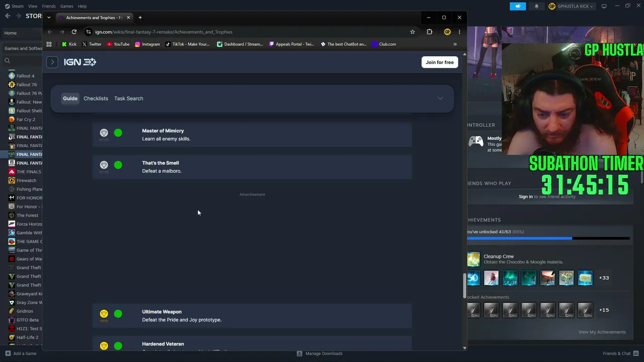Click the Steam library search icon
Viewport: 644px width, 362px height.
click(7, 61)
